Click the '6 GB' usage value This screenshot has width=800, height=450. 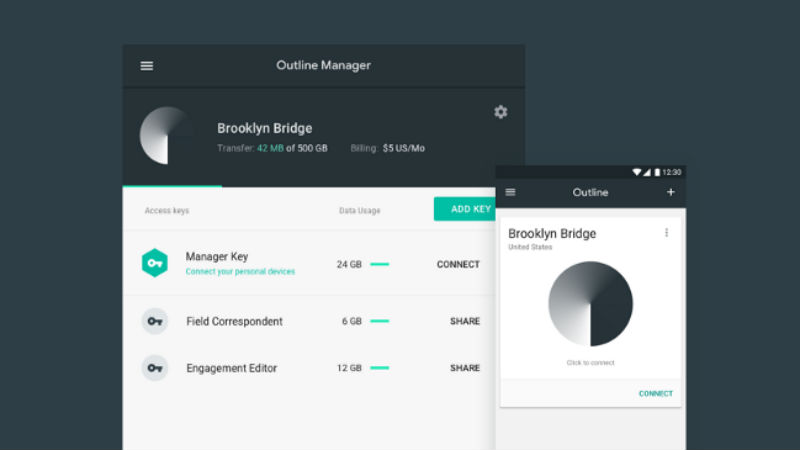point(352,321)
